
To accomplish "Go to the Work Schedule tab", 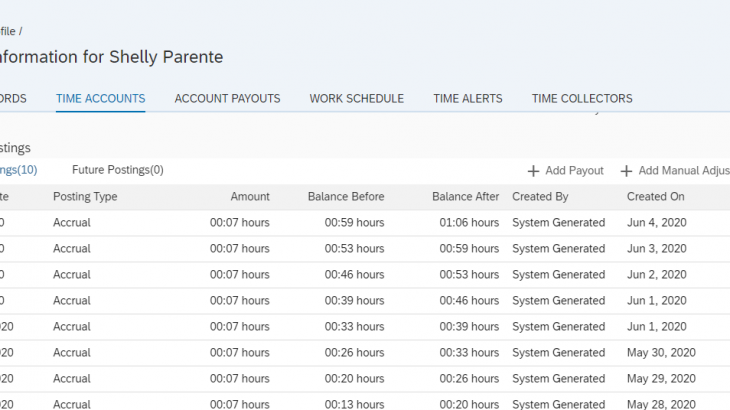I will [356, 99].
